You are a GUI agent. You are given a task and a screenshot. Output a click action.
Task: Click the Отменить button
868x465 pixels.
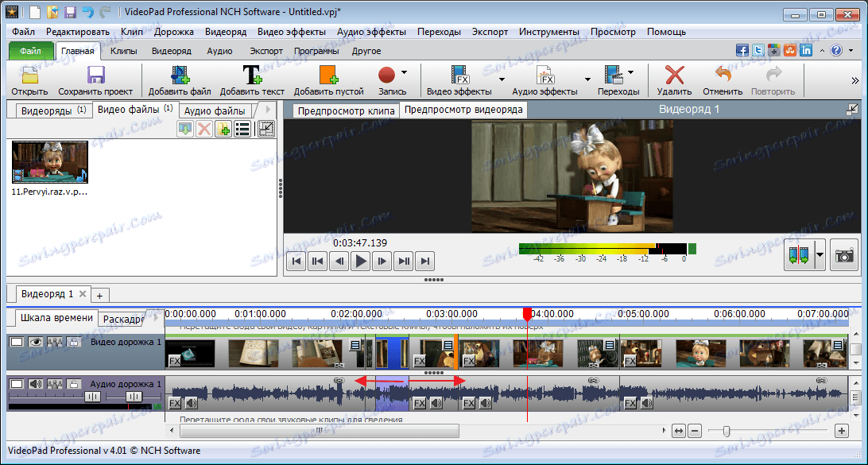tap(723, 80)
